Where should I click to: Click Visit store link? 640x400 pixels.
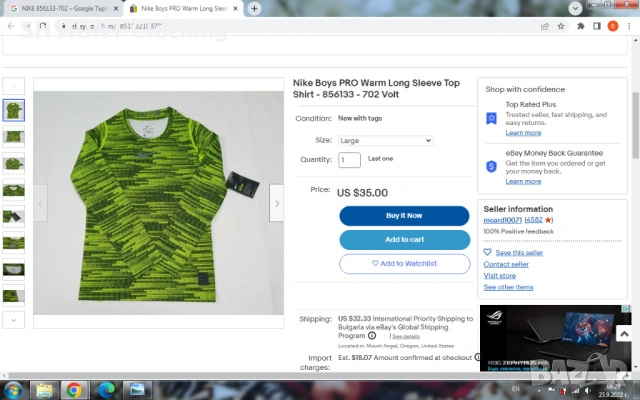[500, 276]
